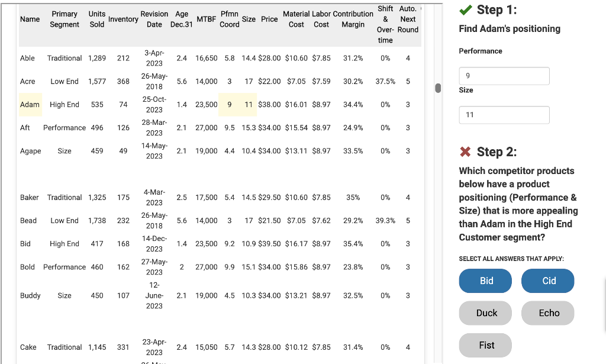
Task: Click the Labor Cost column header
Action: 321,20
